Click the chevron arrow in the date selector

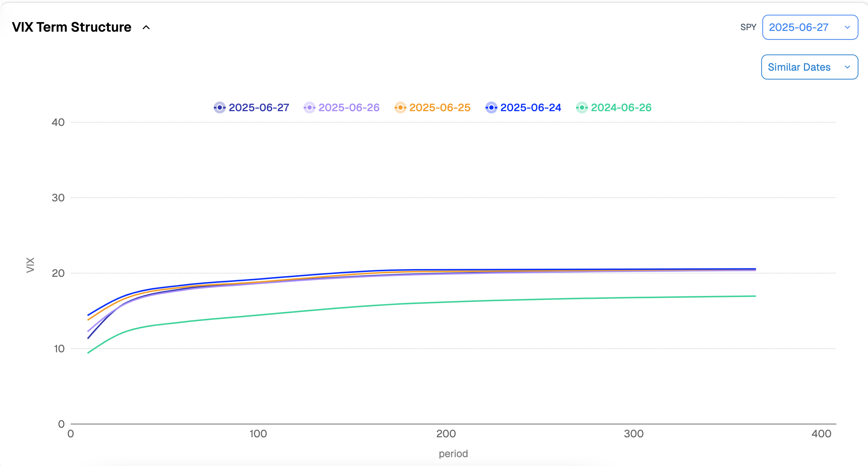(847, 27)
